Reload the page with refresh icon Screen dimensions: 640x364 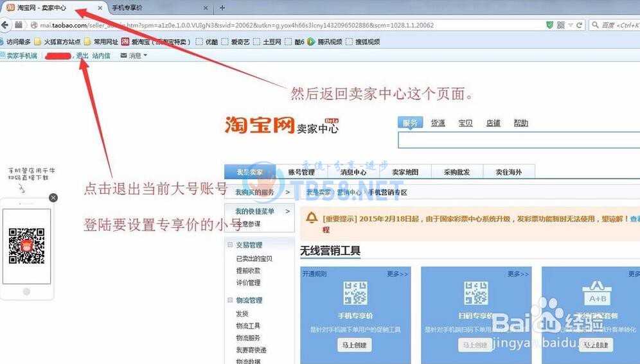[579, 25]
